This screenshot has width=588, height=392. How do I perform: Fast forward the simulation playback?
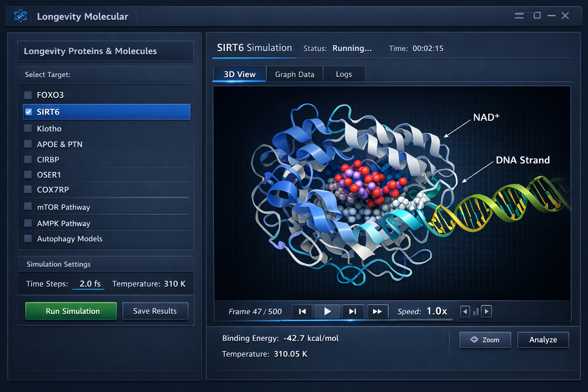(377, 312)
